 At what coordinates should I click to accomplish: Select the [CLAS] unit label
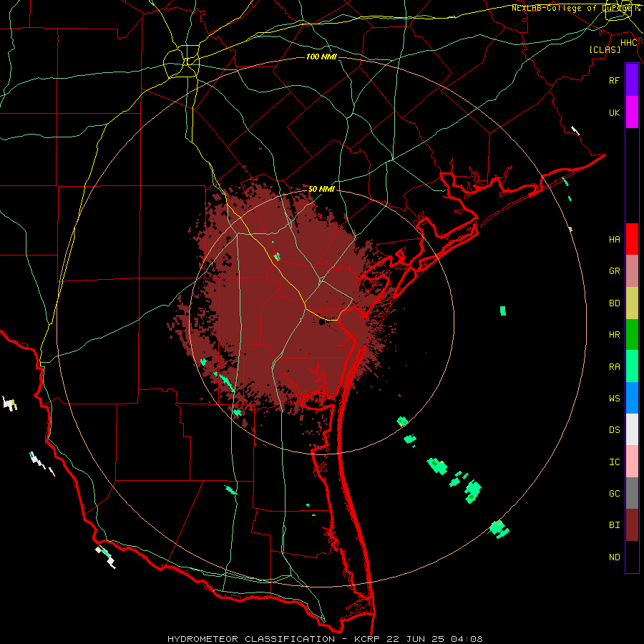(605, 49)
